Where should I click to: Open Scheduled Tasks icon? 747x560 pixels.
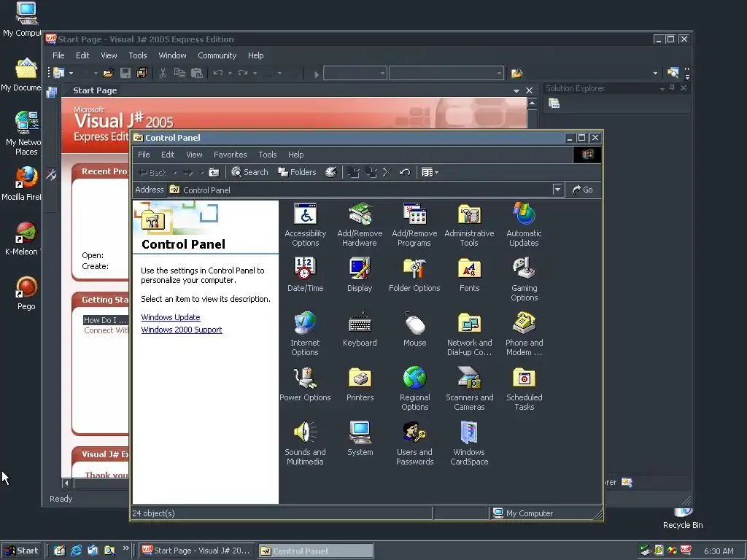pyautogui.click(x=524, y=389)
